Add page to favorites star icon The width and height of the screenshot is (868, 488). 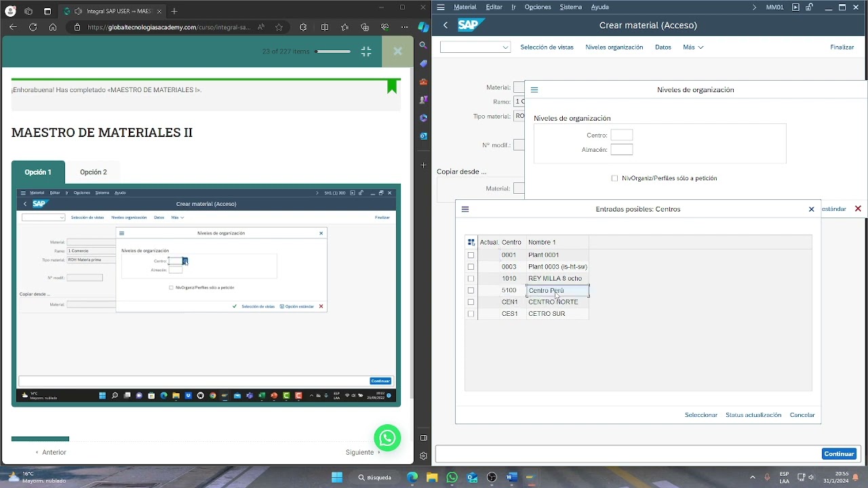coord(279,27)
